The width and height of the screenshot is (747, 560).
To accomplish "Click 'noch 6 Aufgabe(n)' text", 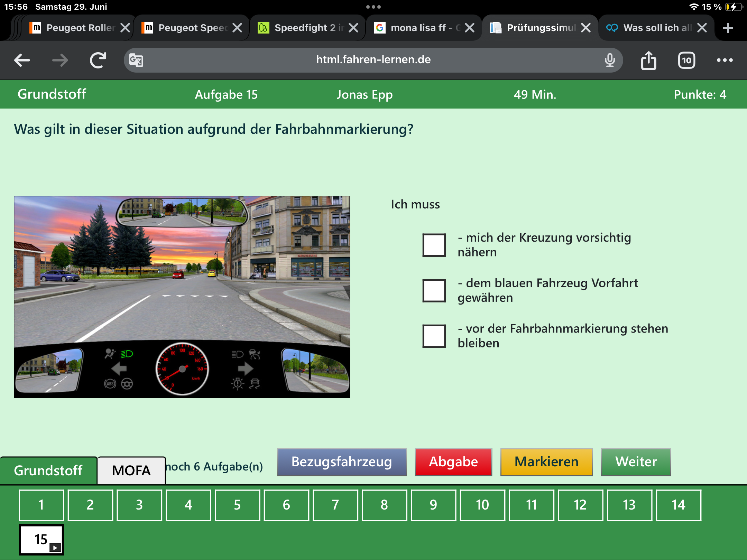I will pos(214,466).
